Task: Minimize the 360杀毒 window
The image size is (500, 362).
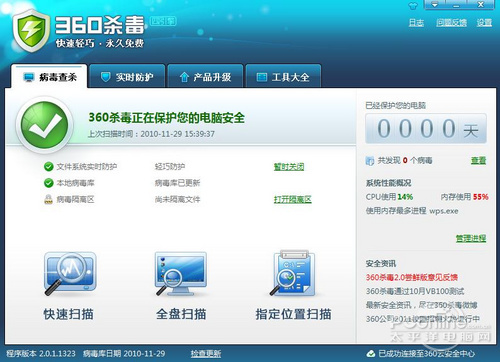Action: (456, 5)
